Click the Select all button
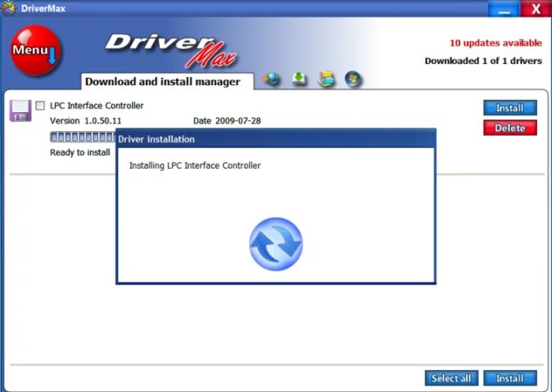The image size is (552, 392). click(x=451, y=378)
